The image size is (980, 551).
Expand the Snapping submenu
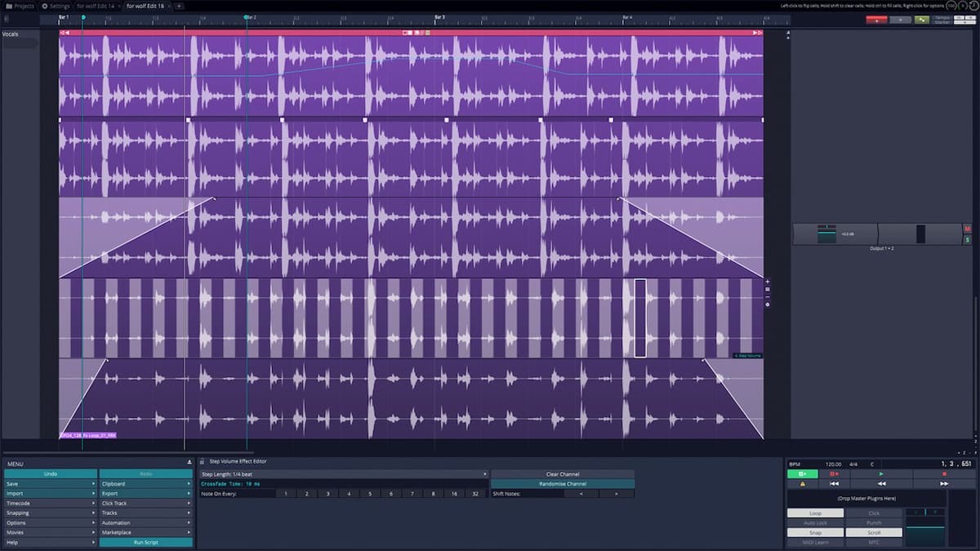point(51,513)
